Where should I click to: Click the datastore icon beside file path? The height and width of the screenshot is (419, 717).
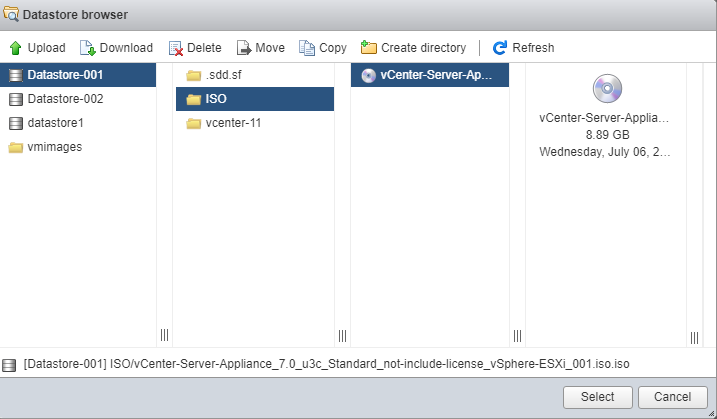(9, 365)
